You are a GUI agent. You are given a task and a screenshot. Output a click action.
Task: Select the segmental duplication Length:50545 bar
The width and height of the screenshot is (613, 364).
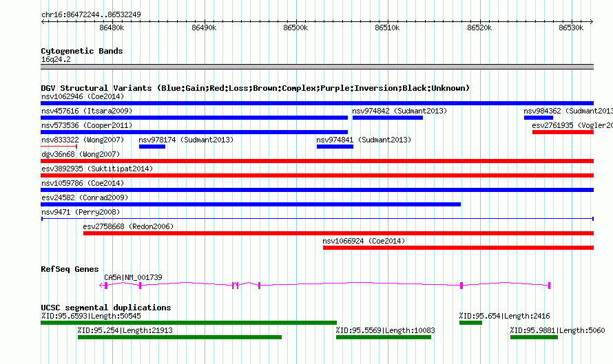tap(189, 323)
